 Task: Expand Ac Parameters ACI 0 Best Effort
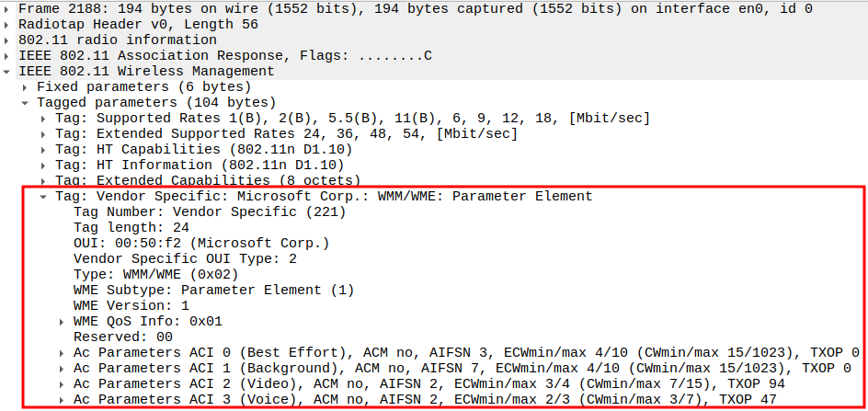(x=63, y=352)
